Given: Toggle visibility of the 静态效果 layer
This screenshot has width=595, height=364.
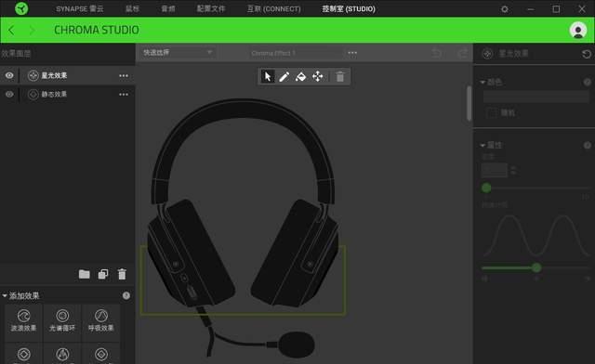Looking at the screenshot, I should [9, 94].
